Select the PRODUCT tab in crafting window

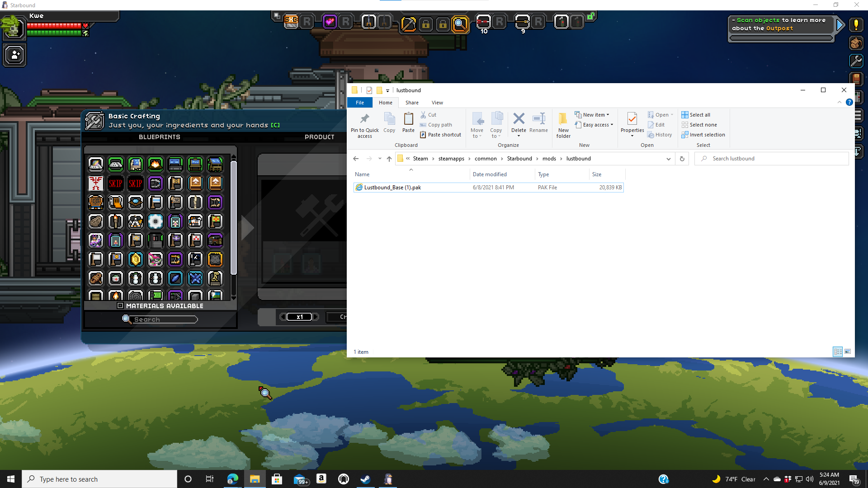320,136
